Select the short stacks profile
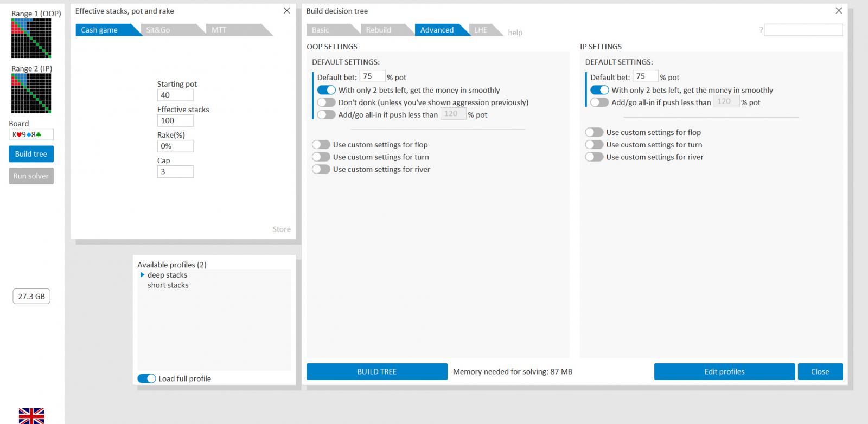 [x=168, y=285]
